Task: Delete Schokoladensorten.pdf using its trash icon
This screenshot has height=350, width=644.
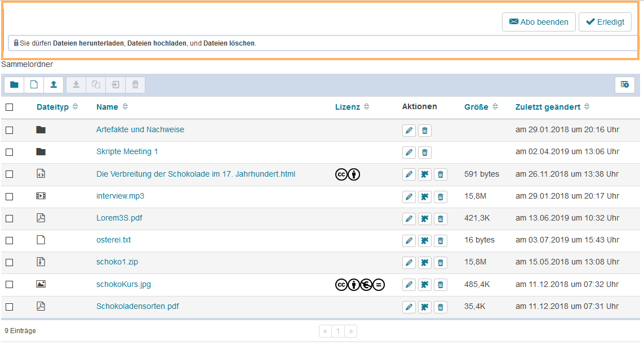Action: [x=441, y=307]
